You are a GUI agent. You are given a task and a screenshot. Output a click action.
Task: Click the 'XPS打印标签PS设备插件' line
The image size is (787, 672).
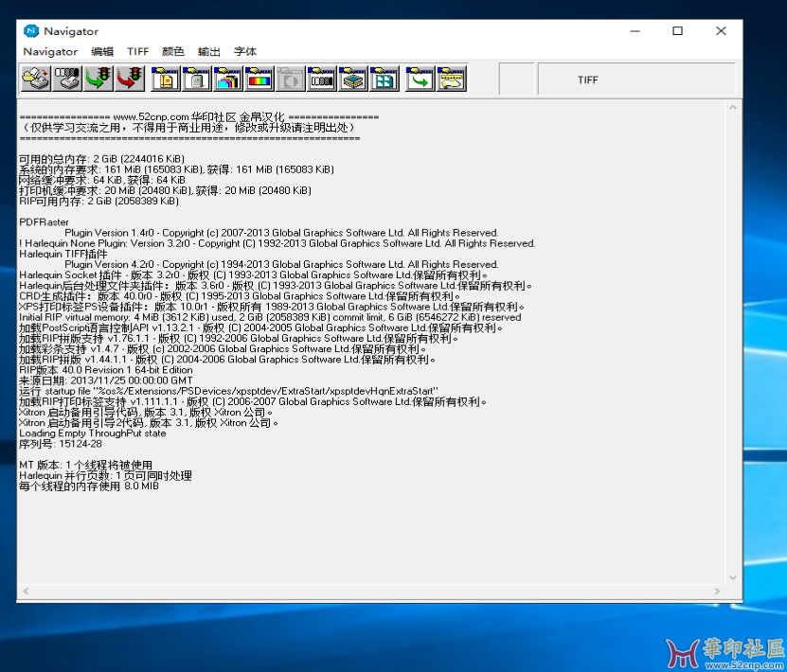(272, 307)
